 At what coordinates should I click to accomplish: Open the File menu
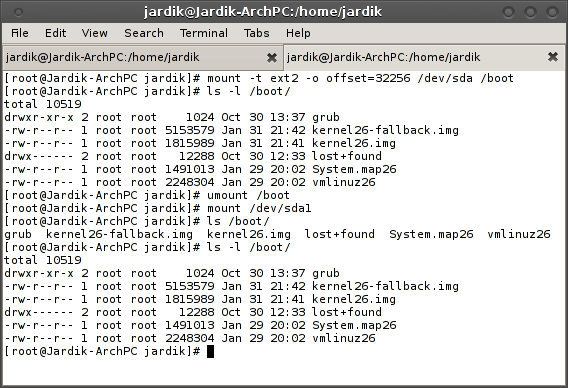click(20, 33)
